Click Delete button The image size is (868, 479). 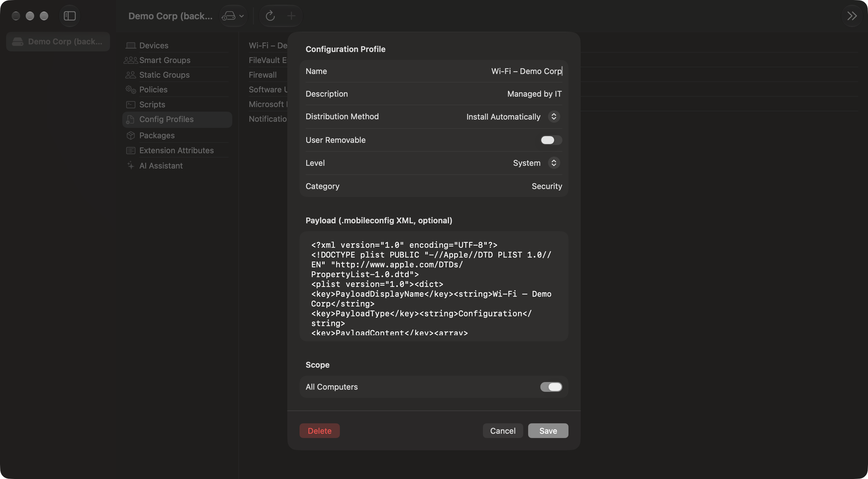click(319, 431)
